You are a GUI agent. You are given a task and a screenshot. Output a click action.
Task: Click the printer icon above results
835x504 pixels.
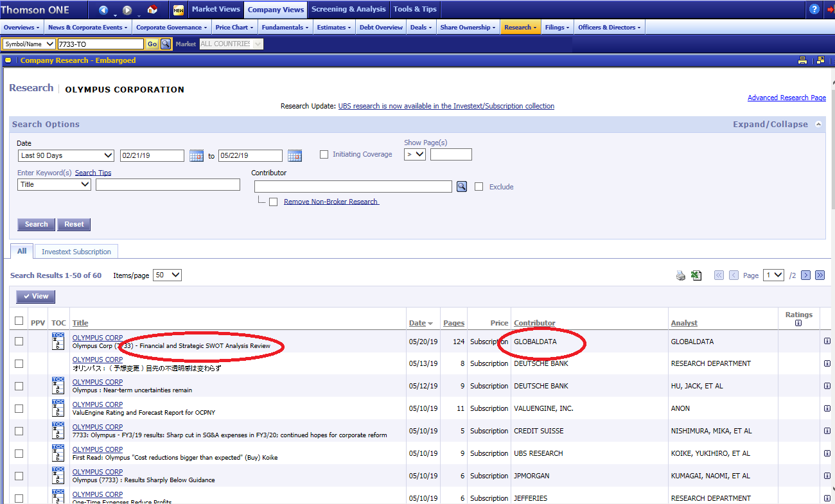[681, 275]
